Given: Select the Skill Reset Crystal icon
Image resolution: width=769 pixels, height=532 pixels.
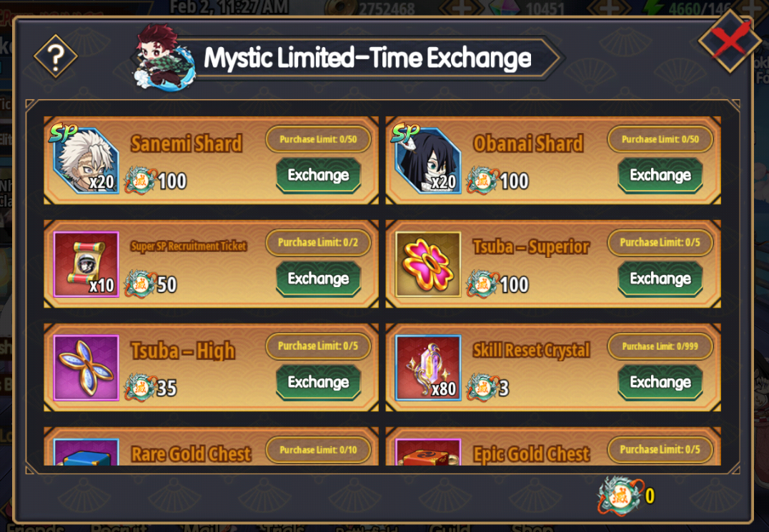Looking at the screenshot, I should [x=428, y=368].
